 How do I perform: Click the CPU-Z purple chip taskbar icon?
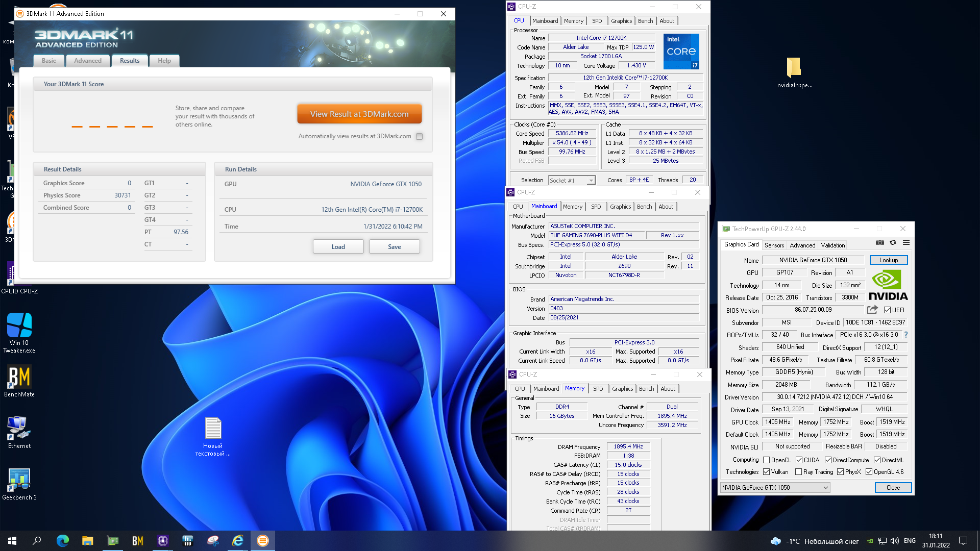162,541
